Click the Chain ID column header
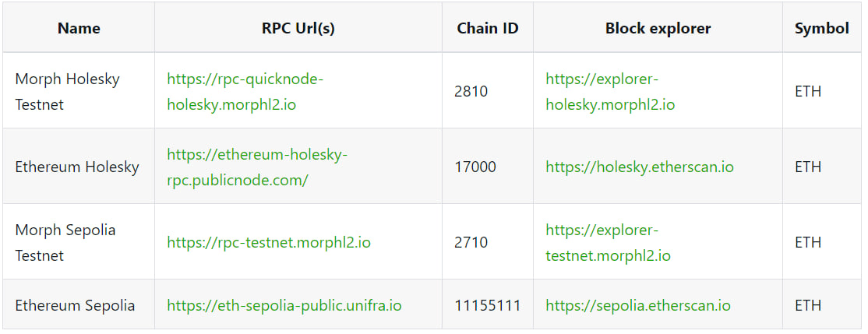Screen dimensions: 868x334 (488, 28)
